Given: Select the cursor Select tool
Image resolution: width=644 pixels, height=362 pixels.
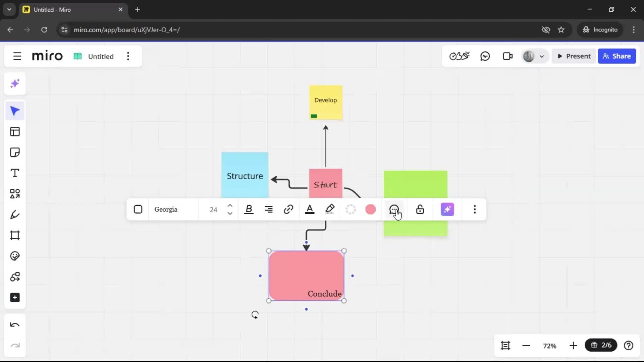Looking at the screenshot, I should pos(15,111).
